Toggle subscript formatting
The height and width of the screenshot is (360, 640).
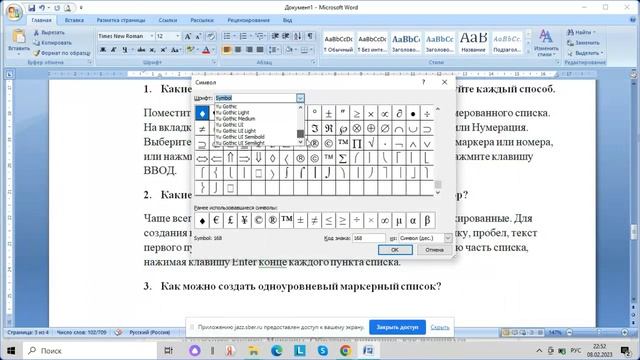click(152, 50)
